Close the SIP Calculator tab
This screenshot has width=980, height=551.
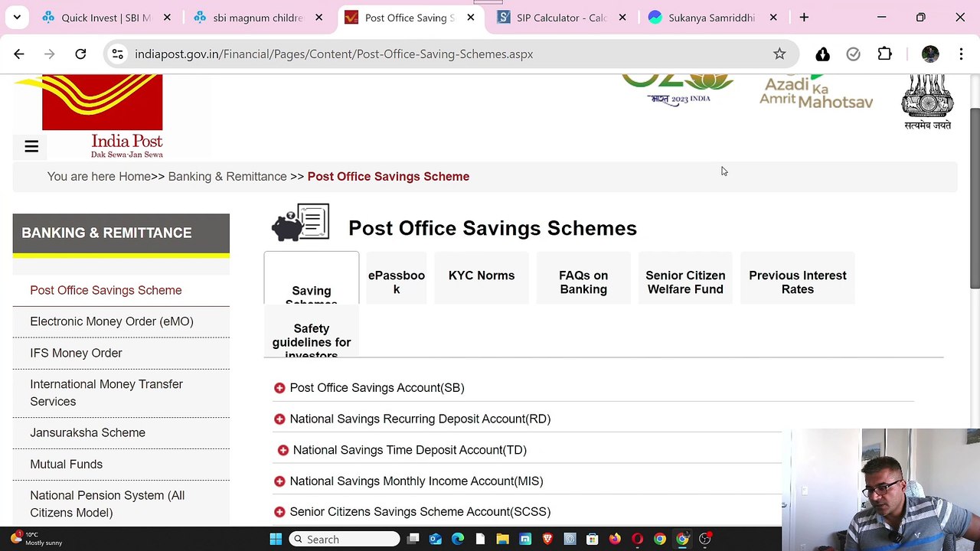coord(622,18)
